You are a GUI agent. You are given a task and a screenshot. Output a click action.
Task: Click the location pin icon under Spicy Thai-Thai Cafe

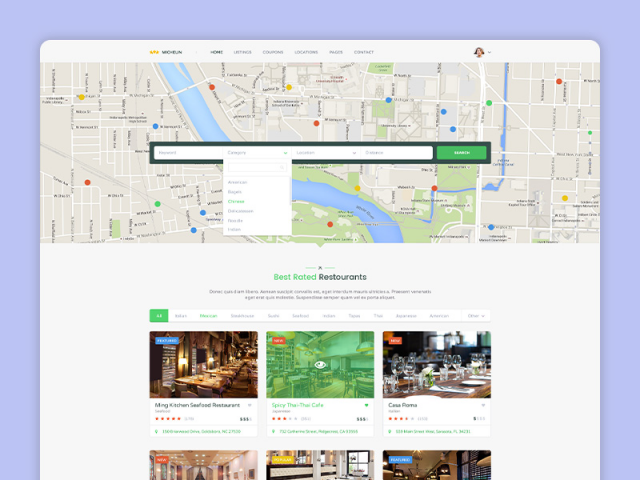273,431
